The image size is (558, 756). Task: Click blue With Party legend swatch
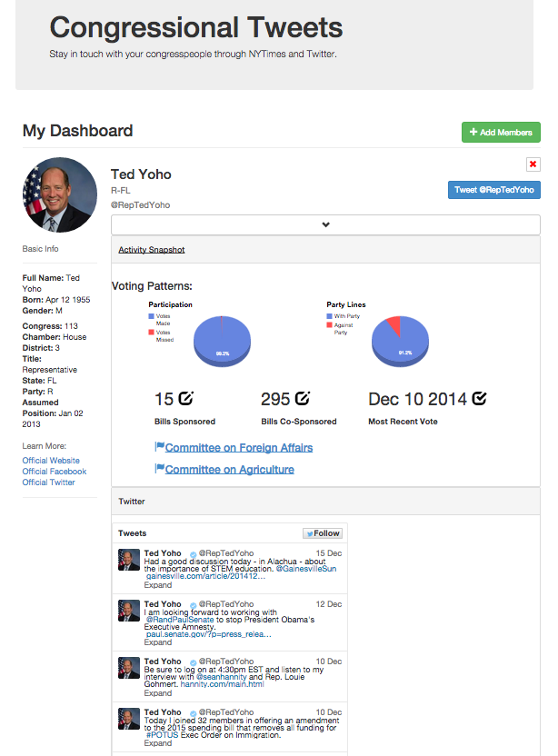point(329,316)
